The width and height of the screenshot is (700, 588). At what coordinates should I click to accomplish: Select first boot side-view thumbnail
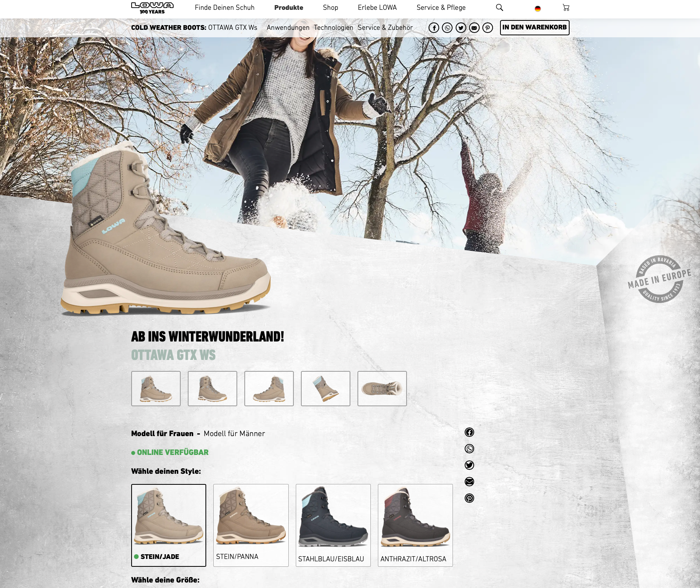[x=156, y=389]
